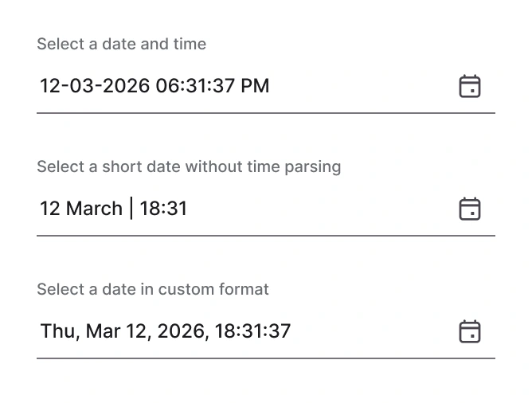Click the 18:31 time in short date field

163,209
